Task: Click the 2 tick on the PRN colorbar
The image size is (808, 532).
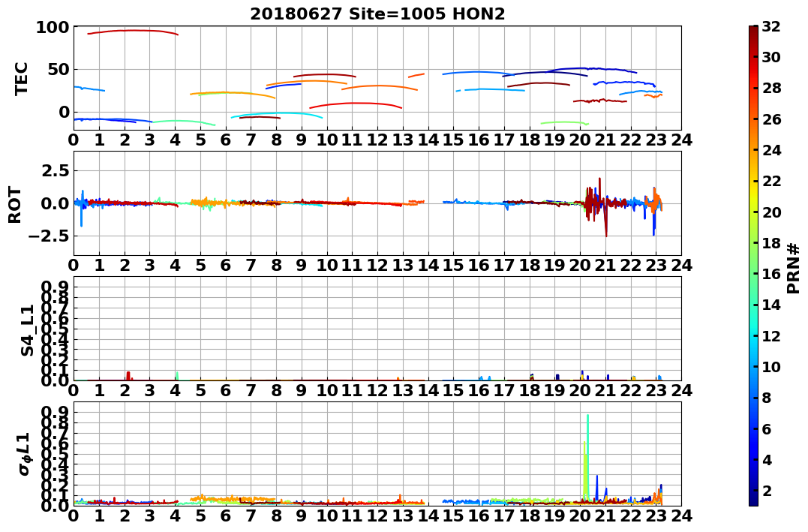Action: pos(767,490)
